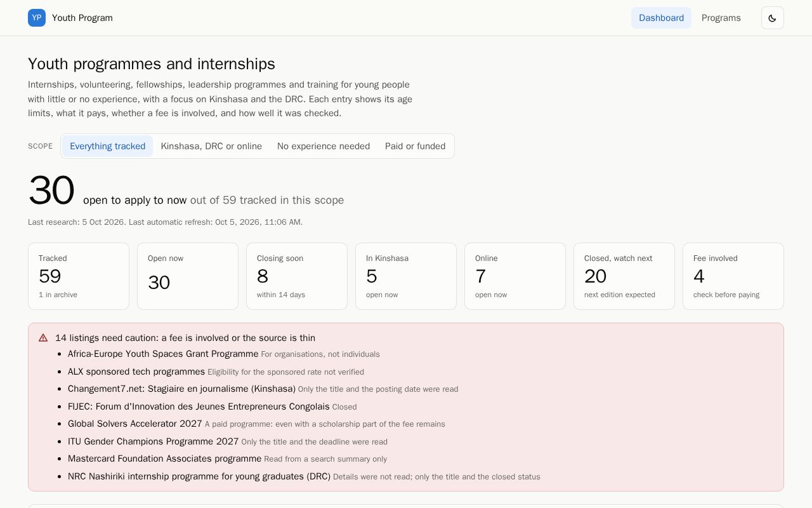Open Global Solvers Accelerator 2027 listing

pyautogui.click(x=135, y=424)
